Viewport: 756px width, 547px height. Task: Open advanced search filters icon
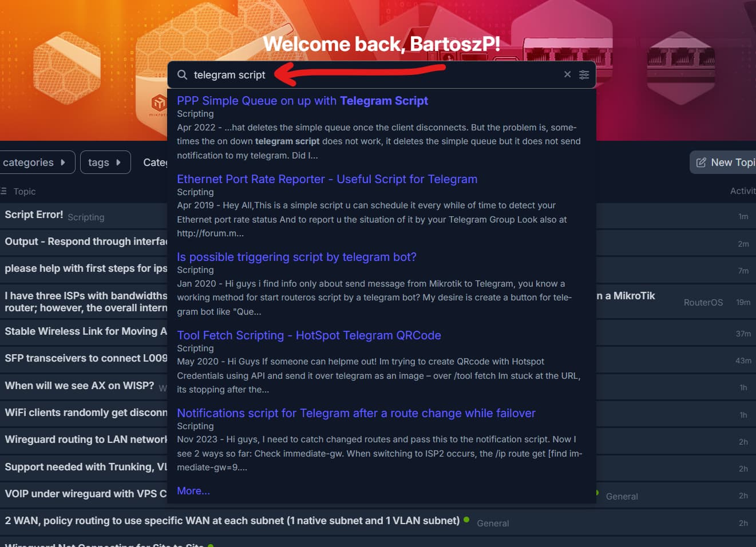(x=584, y=74)
